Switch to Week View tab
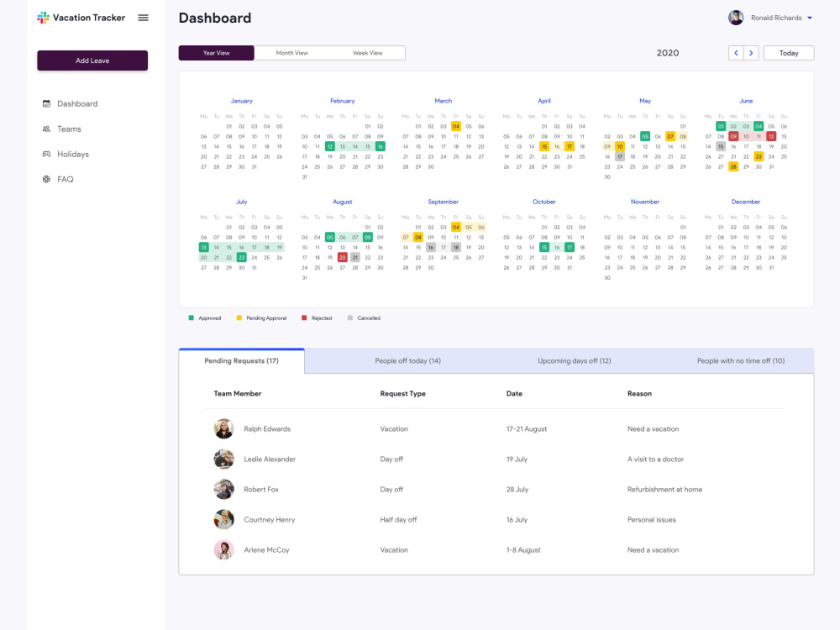This screenshot has height=630, width=840. [x=368, y=53]
